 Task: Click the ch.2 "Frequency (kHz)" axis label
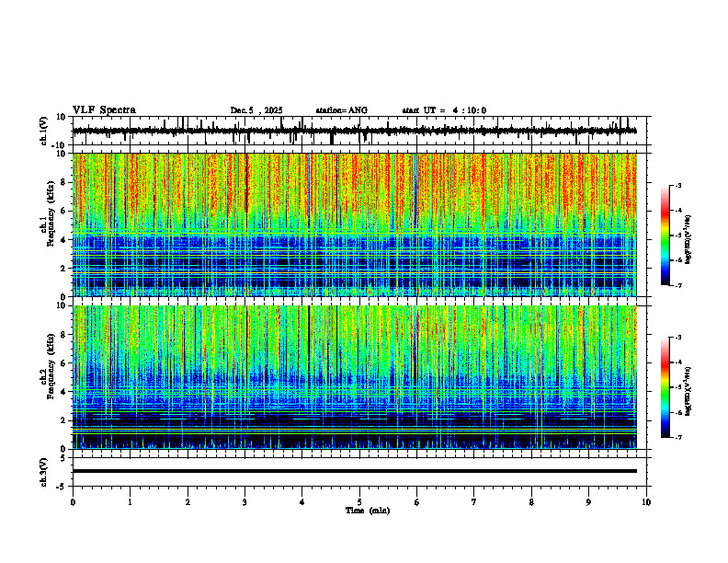(51, 365)
